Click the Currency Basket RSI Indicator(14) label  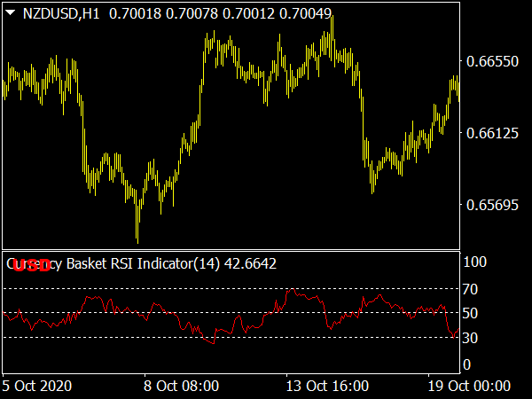(x=113, y=264)
